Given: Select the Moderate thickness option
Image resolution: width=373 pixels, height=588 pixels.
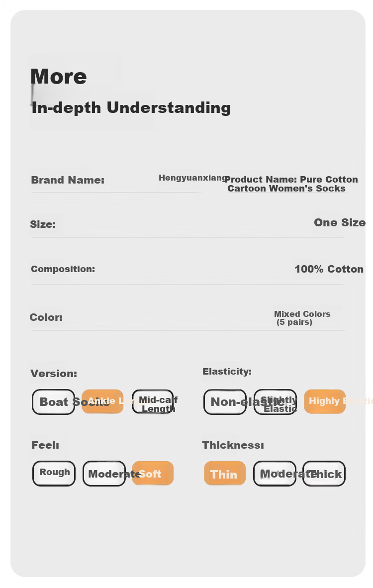Looking at the screenshot, I should click(x=275, y=473).
